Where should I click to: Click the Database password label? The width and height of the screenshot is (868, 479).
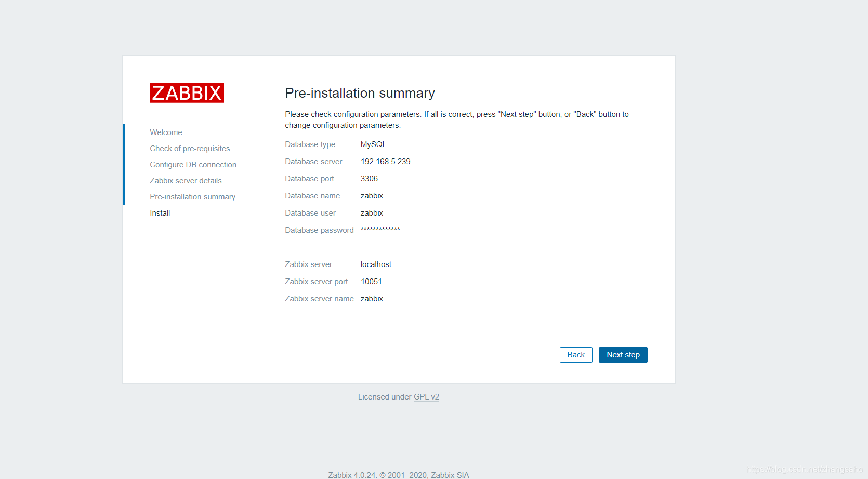pos(319,230)
